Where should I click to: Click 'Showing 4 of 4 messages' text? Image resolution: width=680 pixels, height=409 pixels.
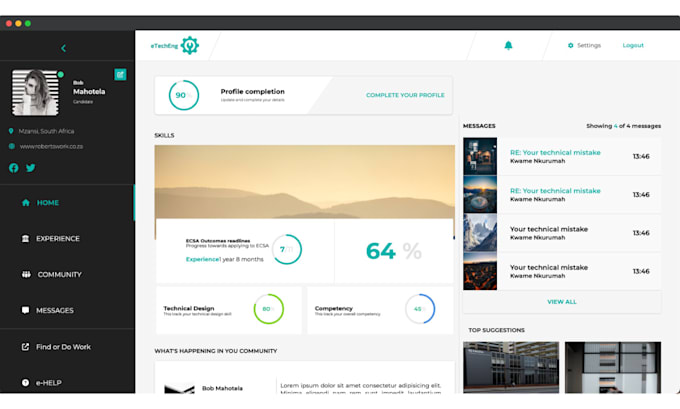(624, 126)
